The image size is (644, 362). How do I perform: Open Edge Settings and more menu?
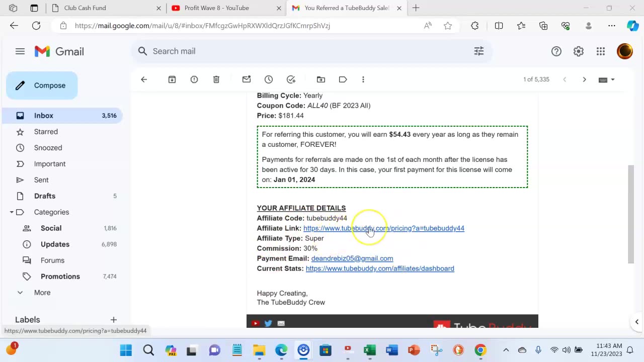[x=612, y=26]
